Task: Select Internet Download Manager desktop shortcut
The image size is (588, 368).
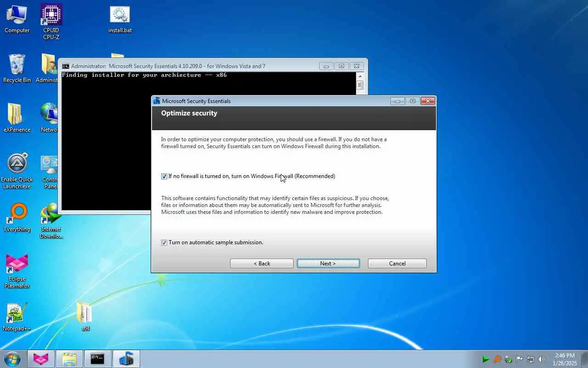Action: pyautogui.click(x=51, y=221)
